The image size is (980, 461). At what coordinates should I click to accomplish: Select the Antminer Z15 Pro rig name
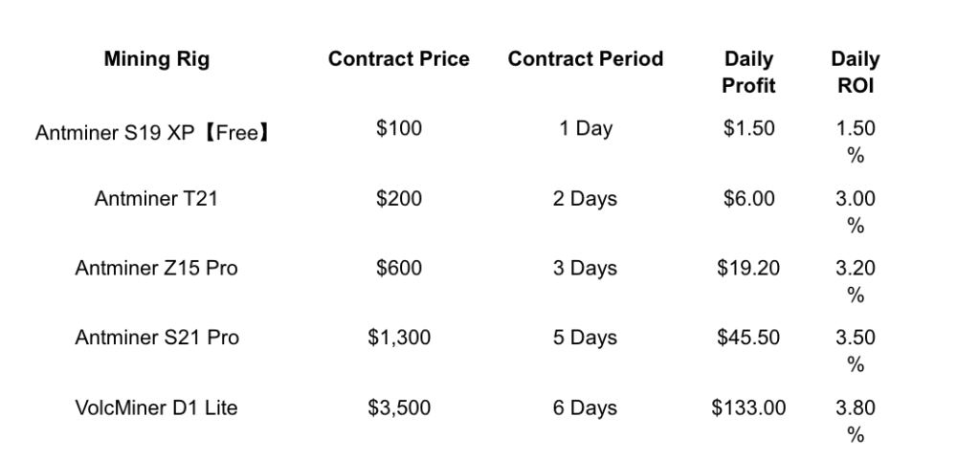coord(156,269)
